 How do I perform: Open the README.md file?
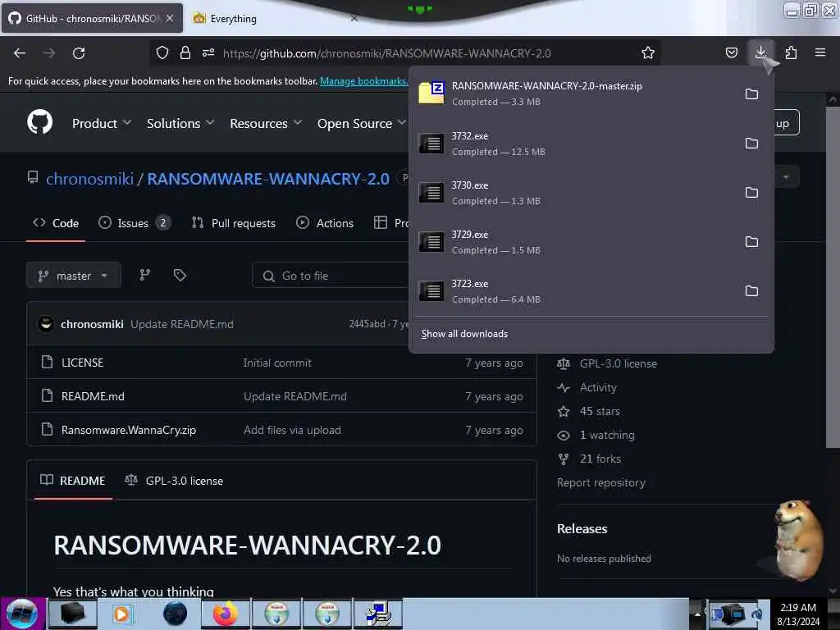pyautogui.click(x=93, y=396)
